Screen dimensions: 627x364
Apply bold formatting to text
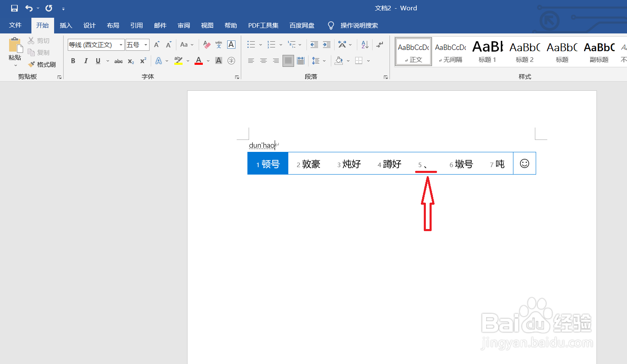(x=73, y=61)
